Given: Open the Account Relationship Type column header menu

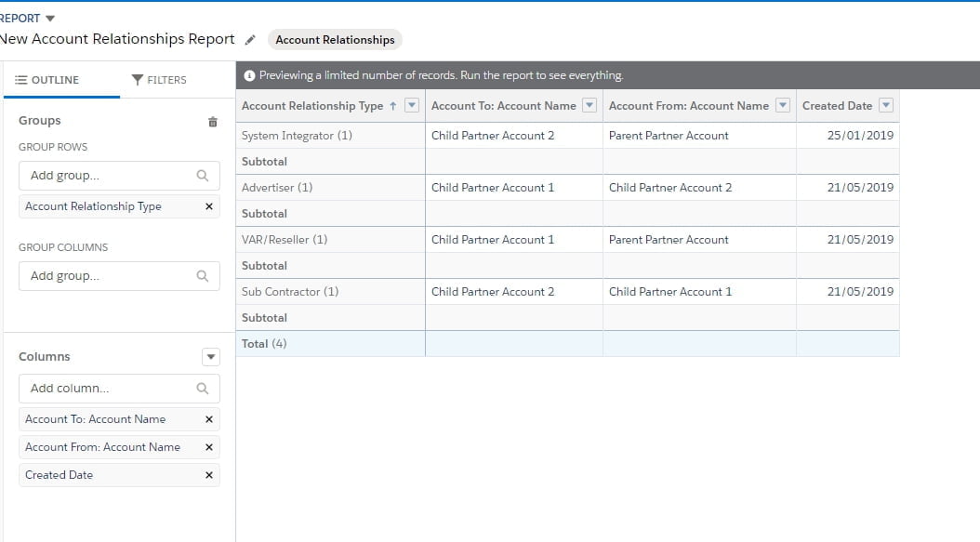Looking at the screenshot, I should pyautogui.click(x=411, y=105).
